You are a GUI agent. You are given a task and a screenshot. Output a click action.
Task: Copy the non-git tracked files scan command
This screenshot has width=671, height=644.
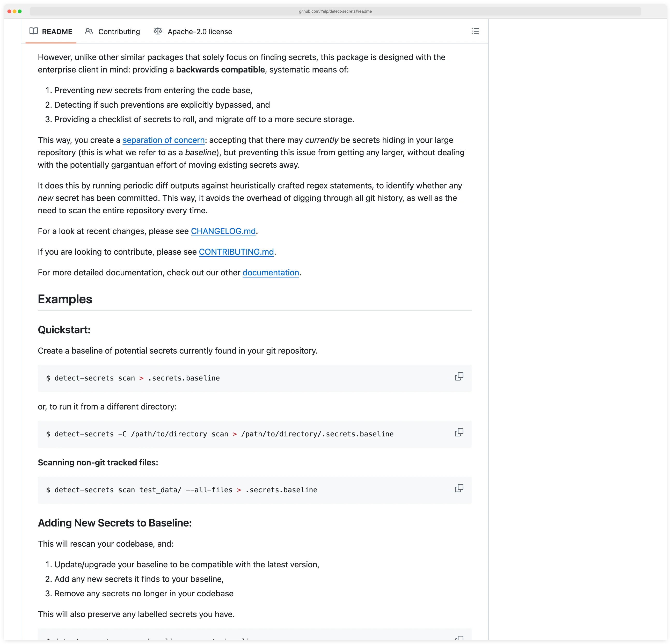pos(459,488)
